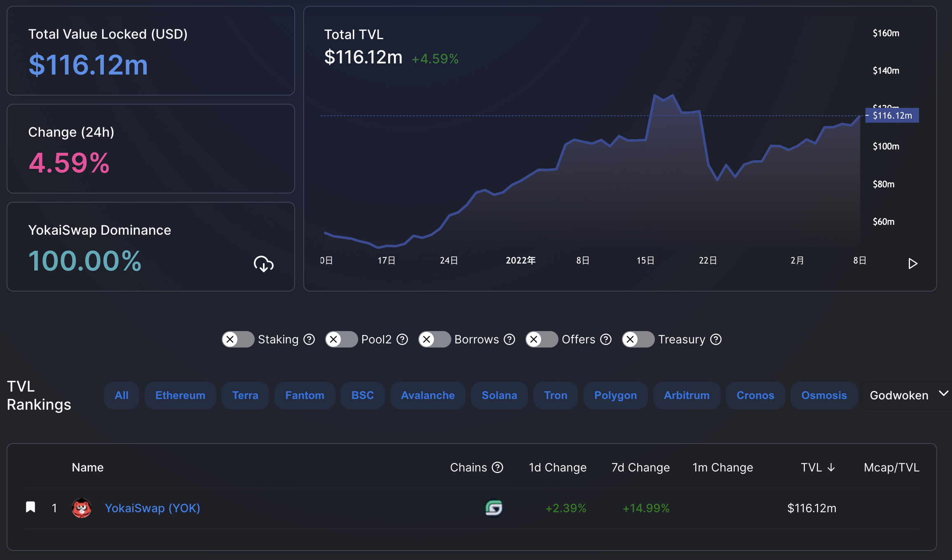
Task: Click the Godwoken chain icon in YokaiSwap row
Action: 494,508
